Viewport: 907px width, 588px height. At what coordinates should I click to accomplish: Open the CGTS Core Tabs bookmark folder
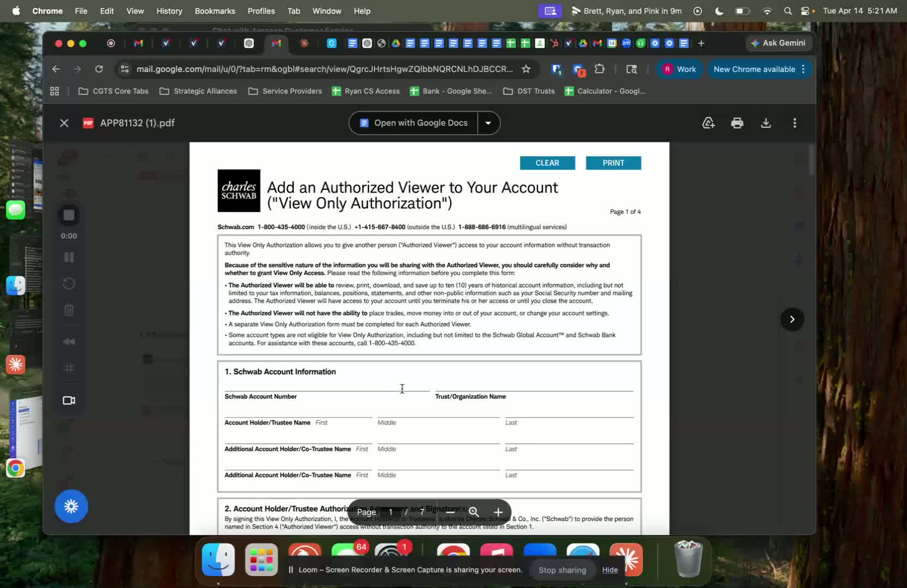click(x=114, y=91)
